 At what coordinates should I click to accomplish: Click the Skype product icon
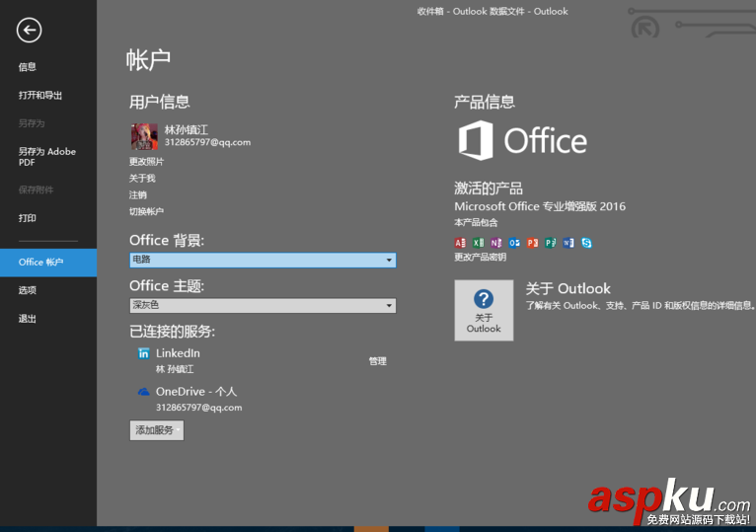[x=586, y=243]
